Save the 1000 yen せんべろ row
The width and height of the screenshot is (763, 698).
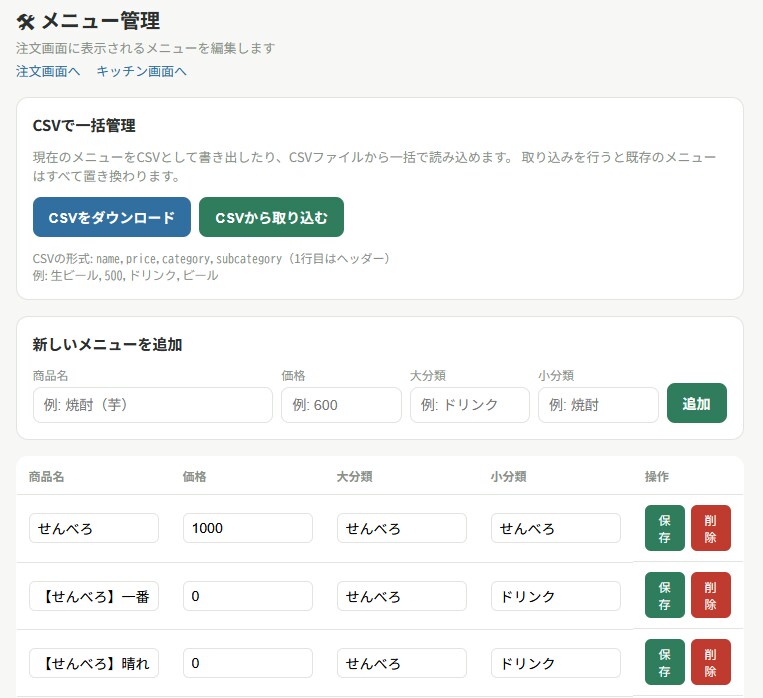(665, 528)
